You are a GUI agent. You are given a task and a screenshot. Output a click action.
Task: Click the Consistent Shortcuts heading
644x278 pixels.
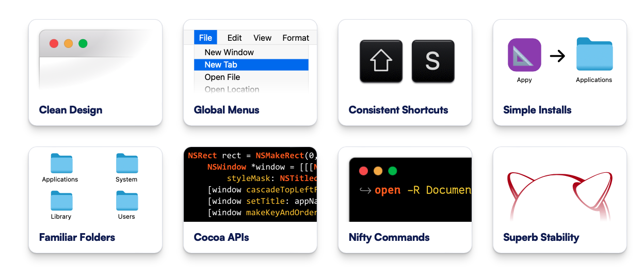(398, 110)
